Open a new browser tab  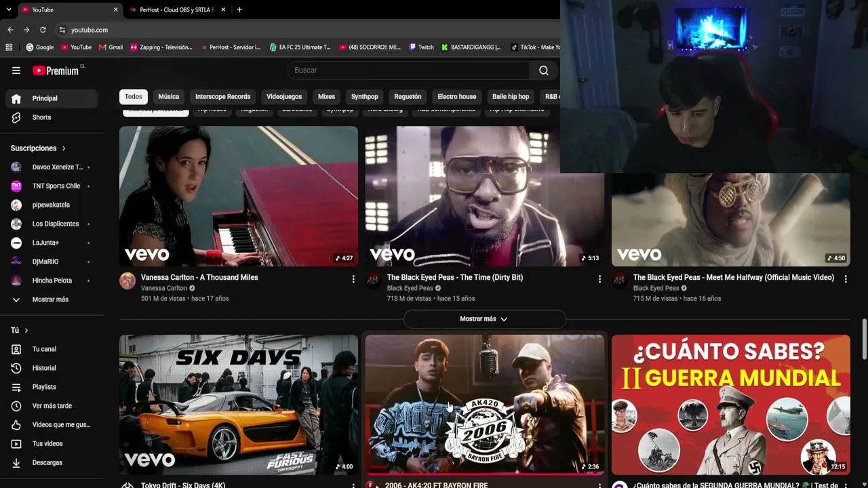tap(239, 9)
